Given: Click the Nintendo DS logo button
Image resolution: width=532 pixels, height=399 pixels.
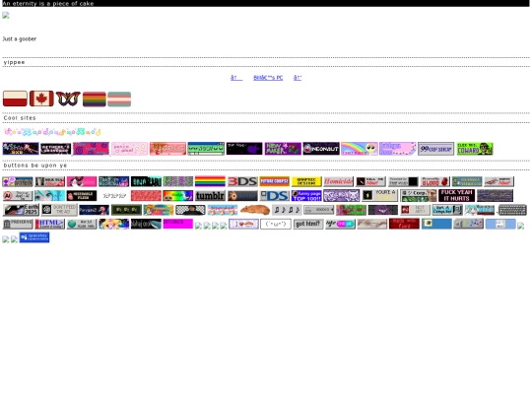Looking at the screenshot, I should (274, 196).
